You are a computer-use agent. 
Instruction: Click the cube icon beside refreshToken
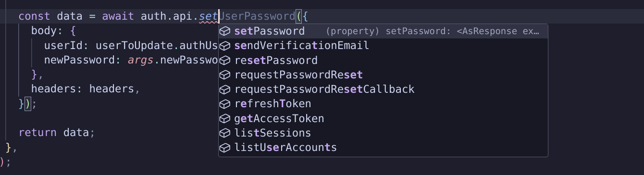(225, 104)
